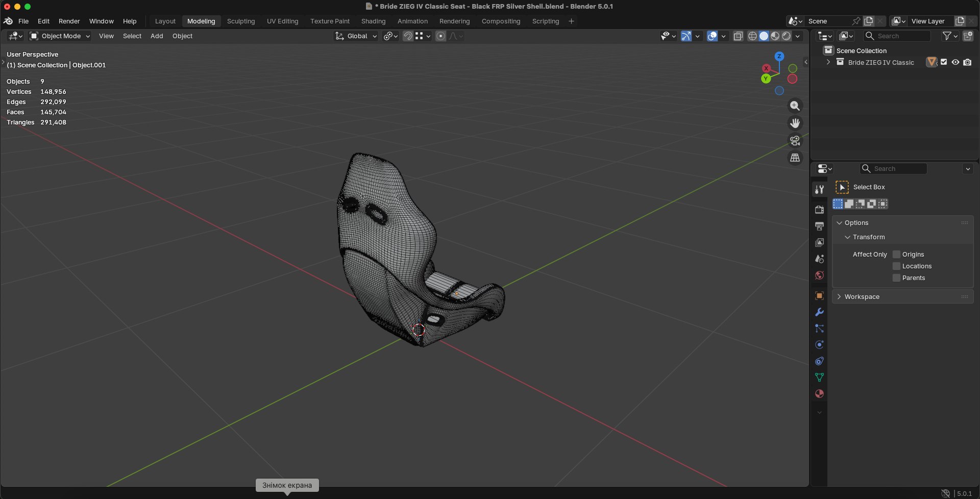Click the Outliner search field
This screenshot has width=980, height=499.
(x=897, y=36)
